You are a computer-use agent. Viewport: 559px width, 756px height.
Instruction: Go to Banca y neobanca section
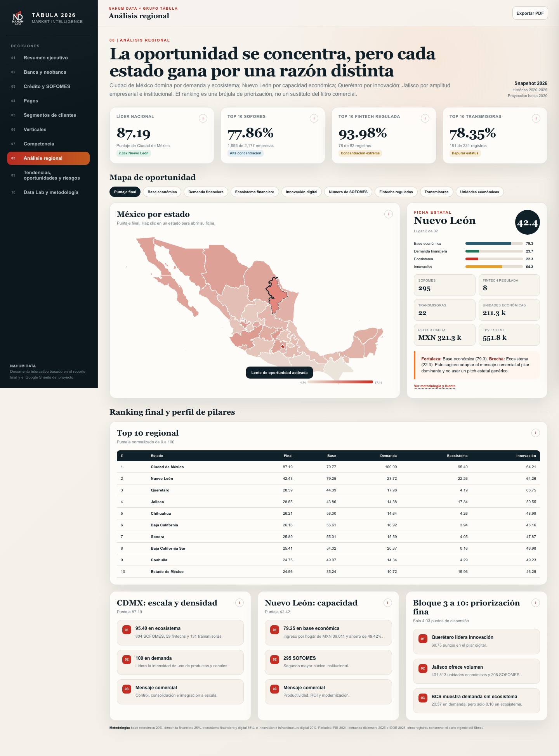pos(48,72)
